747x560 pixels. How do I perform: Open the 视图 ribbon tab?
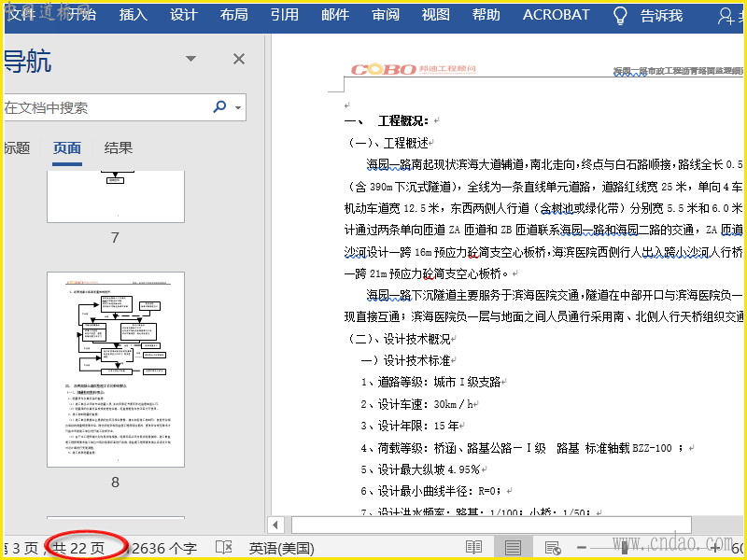435,15
